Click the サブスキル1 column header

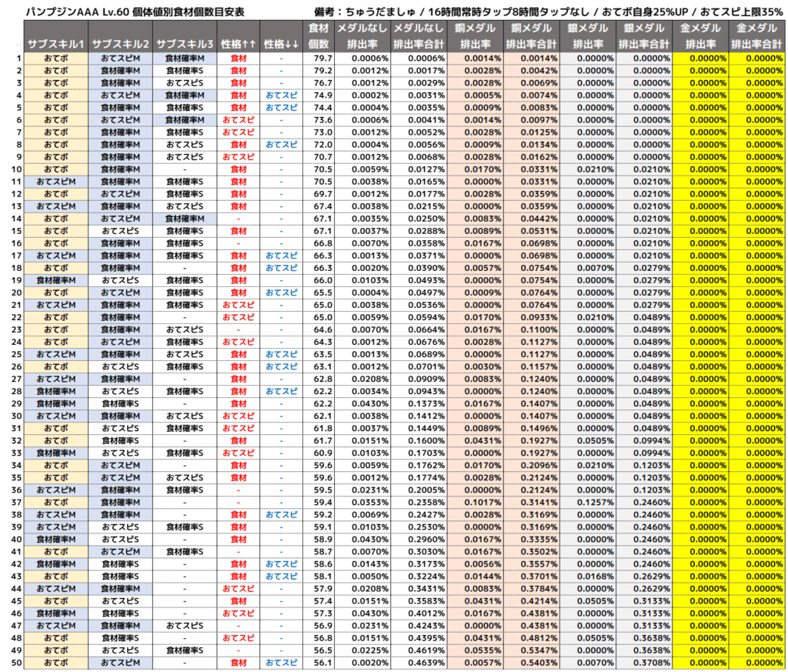pyautogui.click(x=56, y=44)
